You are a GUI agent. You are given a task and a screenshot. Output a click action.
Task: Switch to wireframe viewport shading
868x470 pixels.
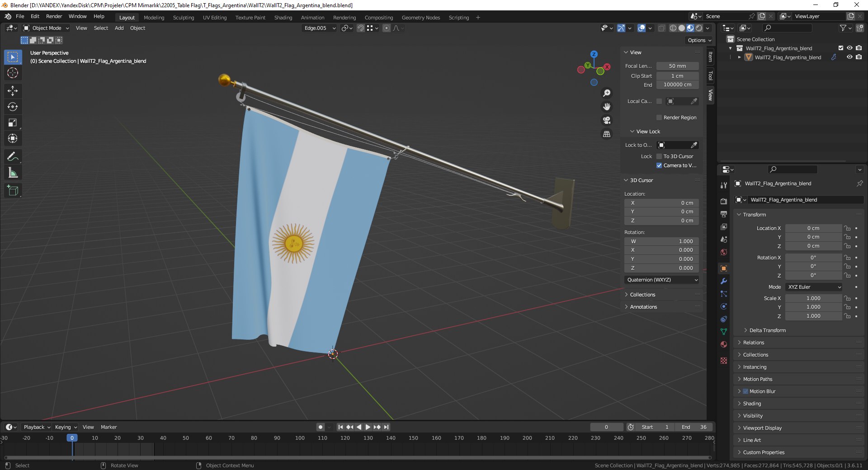pos(673,28)
